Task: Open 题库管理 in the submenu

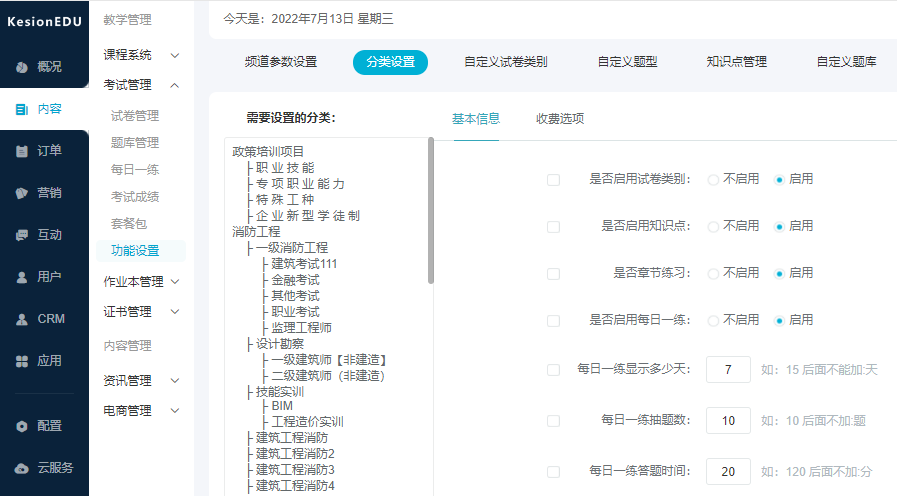Action: (135, 143)
